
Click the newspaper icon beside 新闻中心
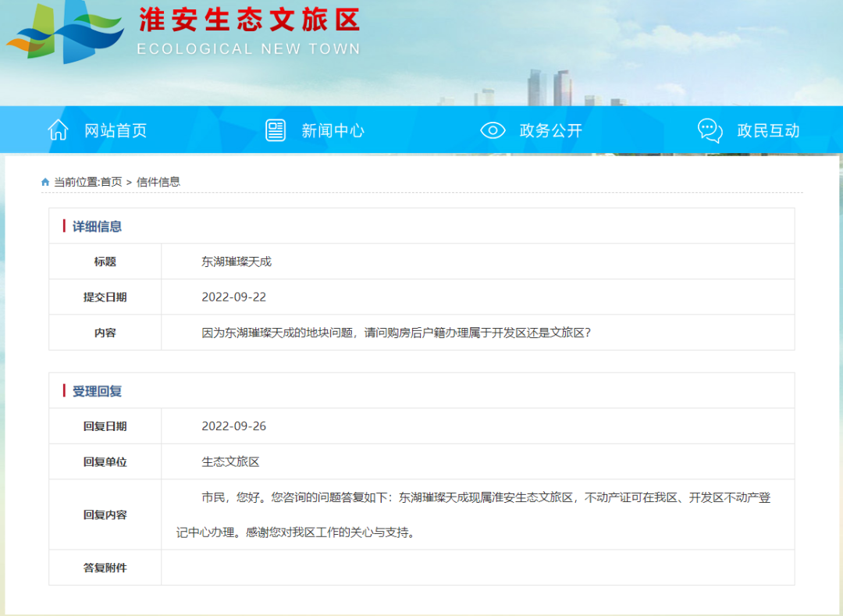click(x=276, y=130)
